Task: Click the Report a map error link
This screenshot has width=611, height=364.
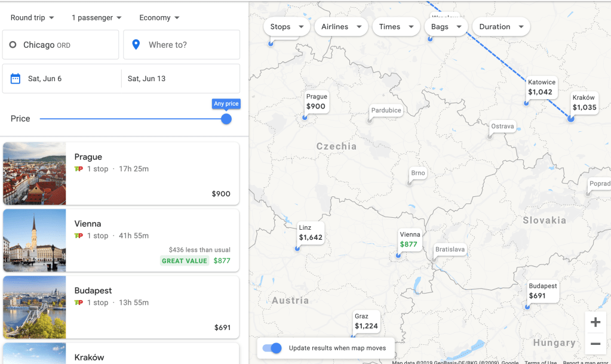Action: tap(586, 362)
